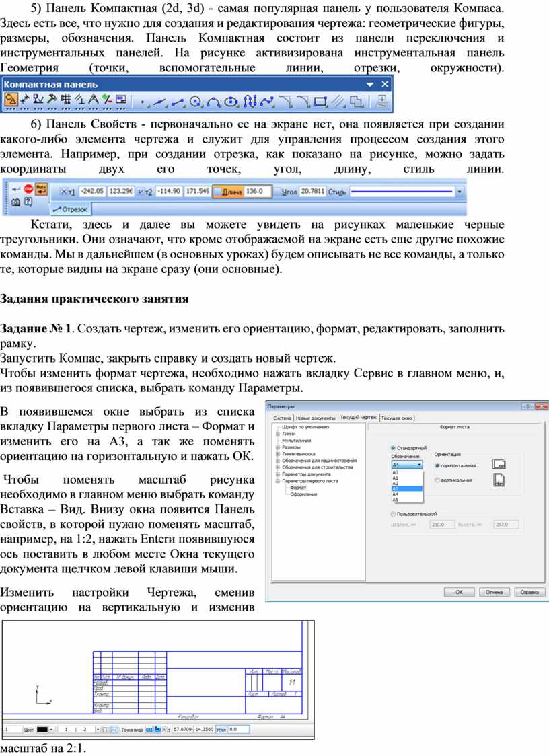Open the Dimensions panel in the compact panel

[24, 100]
